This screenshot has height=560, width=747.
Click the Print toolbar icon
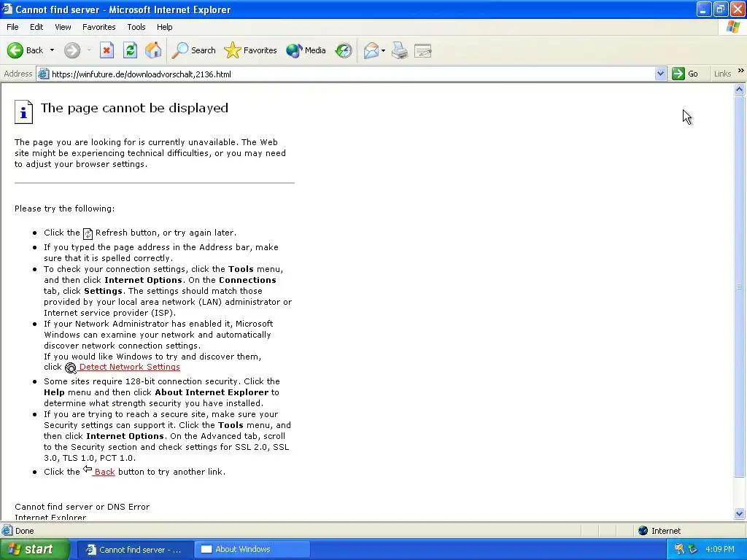[x=400, y=50]
